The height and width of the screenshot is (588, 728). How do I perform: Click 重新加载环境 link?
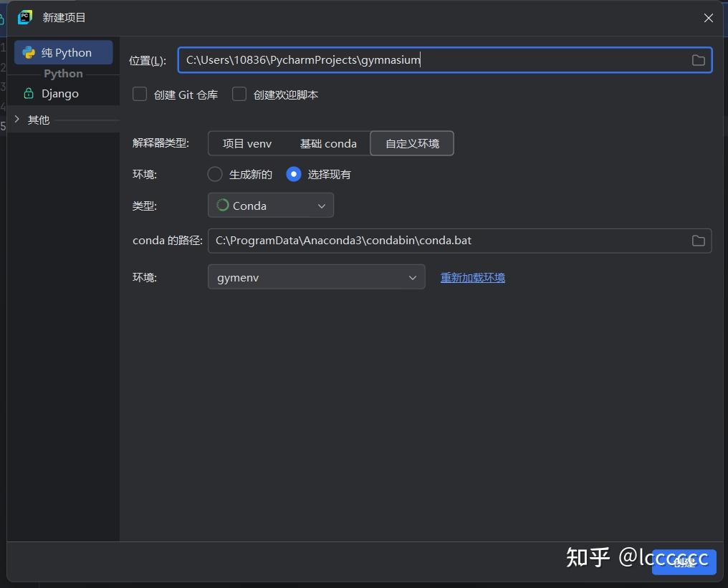coord(473,277)
